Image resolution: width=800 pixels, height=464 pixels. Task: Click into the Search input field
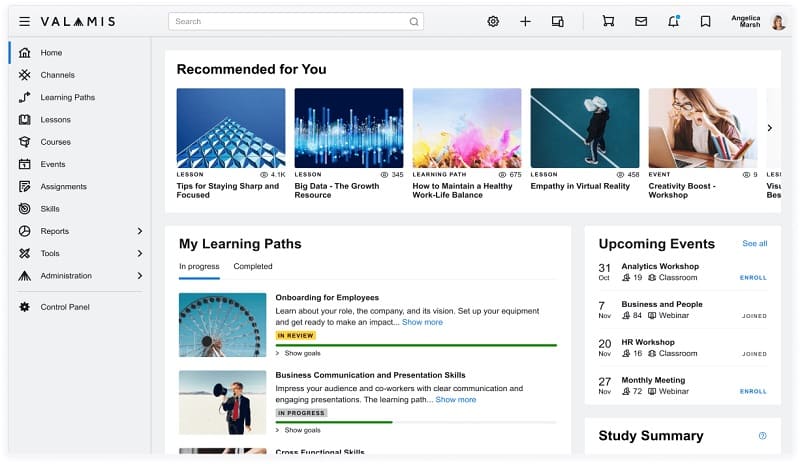pos(296,21)
